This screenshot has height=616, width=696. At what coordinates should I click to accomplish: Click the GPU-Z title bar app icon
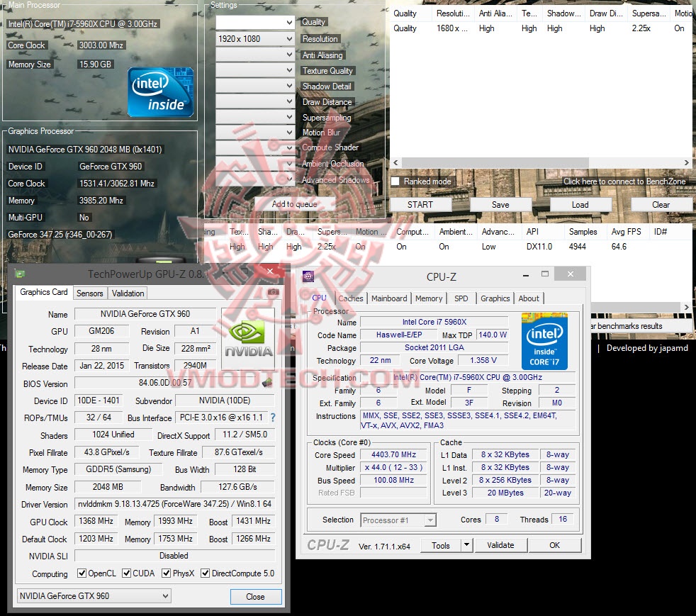point(20,274)
